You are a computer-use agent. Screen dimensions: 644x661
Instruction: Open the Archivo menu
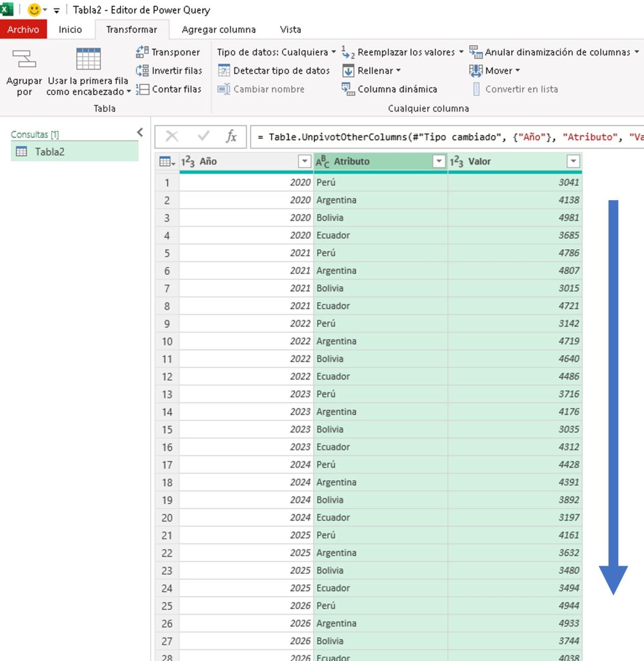(23, 29)
